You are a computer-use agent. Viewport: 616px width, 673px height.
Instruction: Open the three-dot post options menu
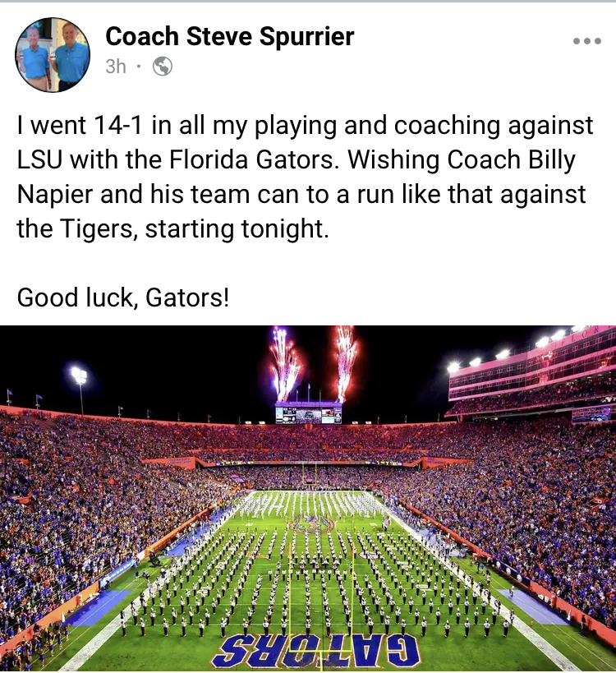tap(586, 41)
